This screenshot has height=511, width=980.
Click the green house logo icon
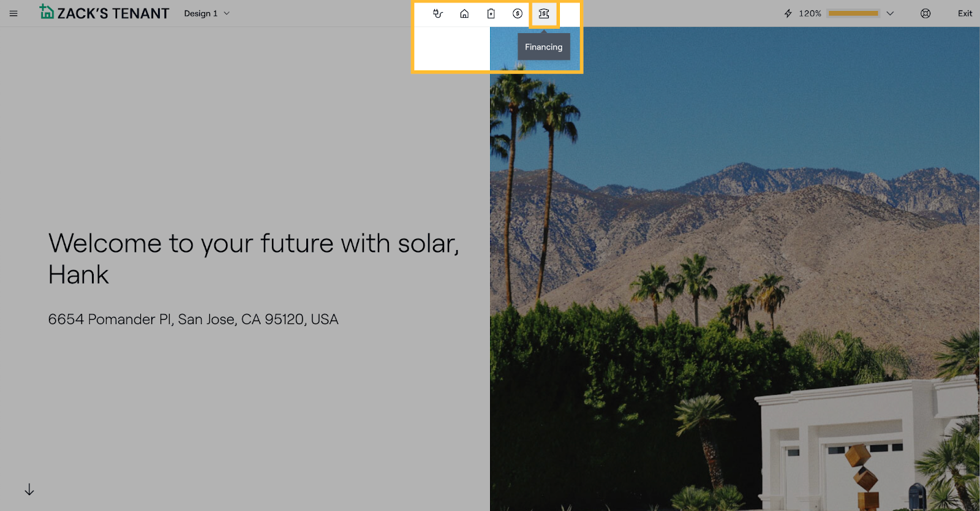(x=47, y=12)
